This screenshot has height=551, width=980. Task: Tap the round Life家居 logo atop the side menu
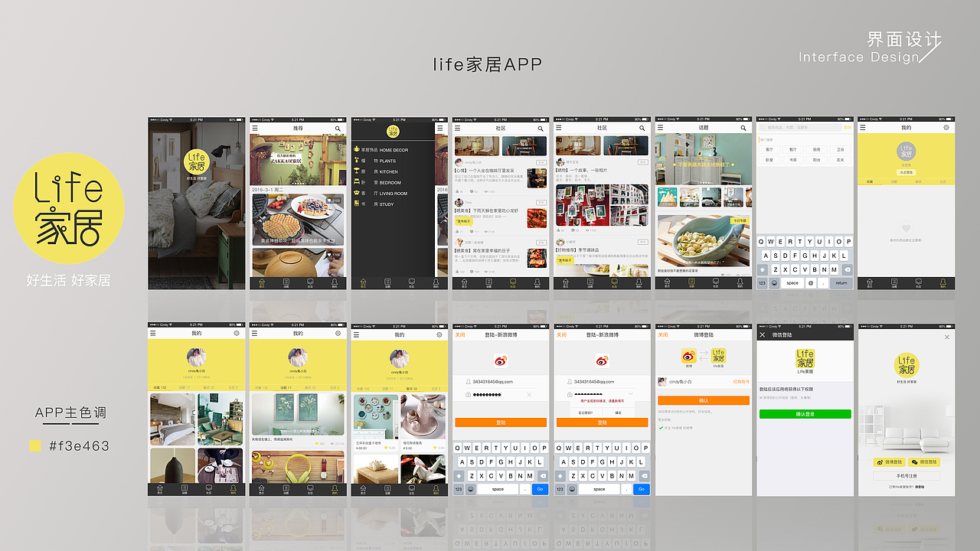pyautogui.click(x=393, y=132)
